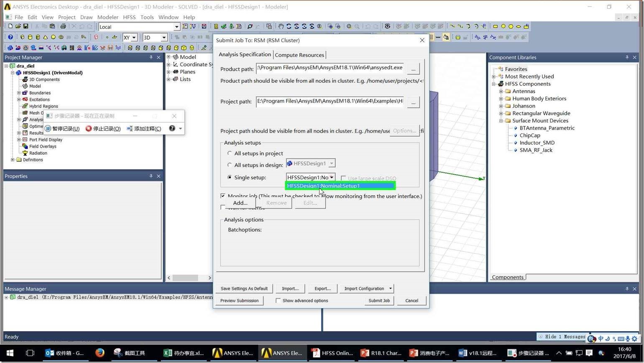Click the eye visibility icon in toolbar
Screen dimensions: 644x363
(388, 26)
